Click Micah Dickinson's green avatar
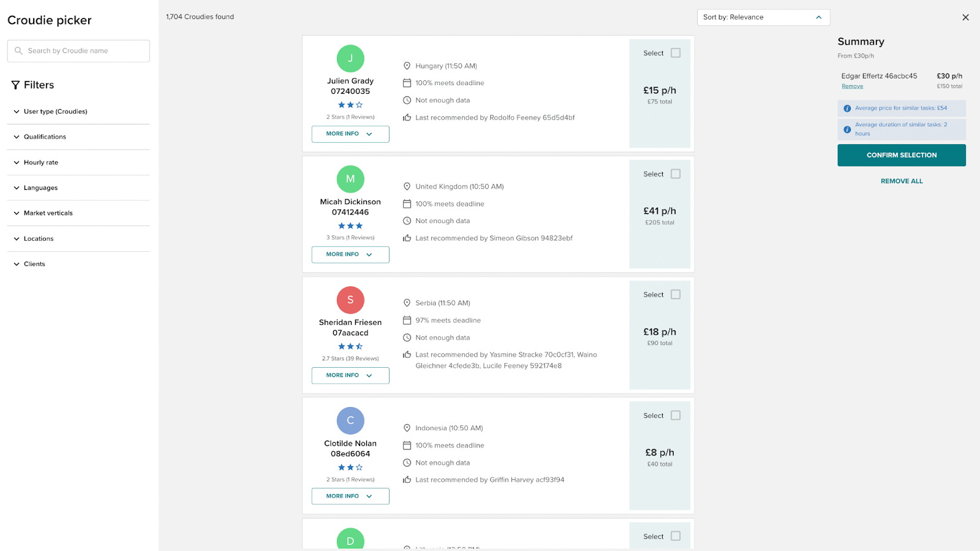This screenshot has height=551, width=980. click(350, 179)
